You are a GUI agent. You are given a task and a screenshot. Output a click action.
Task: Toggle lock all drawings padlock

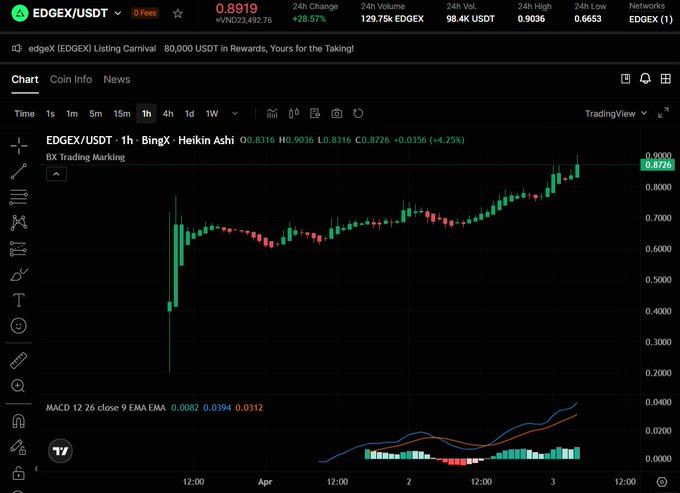coord(18,472)
